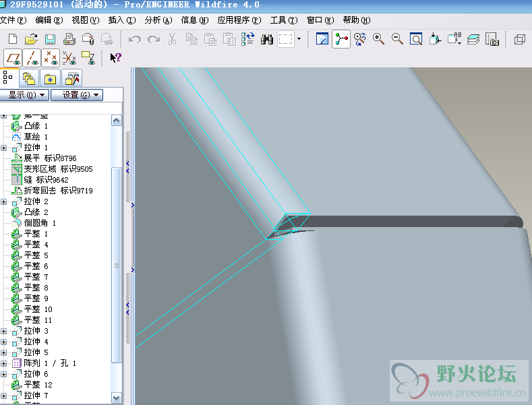Click the Copy icon
This screenshot has height=405, width=532.
coord(191,39)
